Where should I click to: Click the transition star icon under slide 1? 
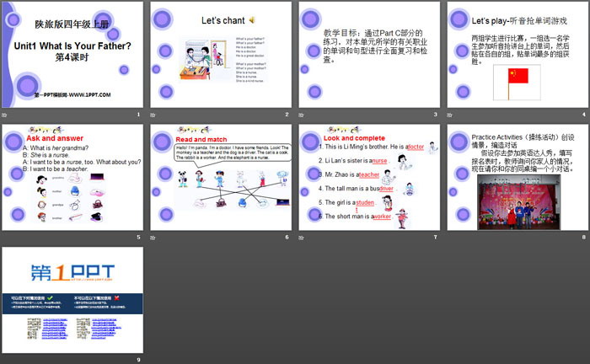(4, 115)
